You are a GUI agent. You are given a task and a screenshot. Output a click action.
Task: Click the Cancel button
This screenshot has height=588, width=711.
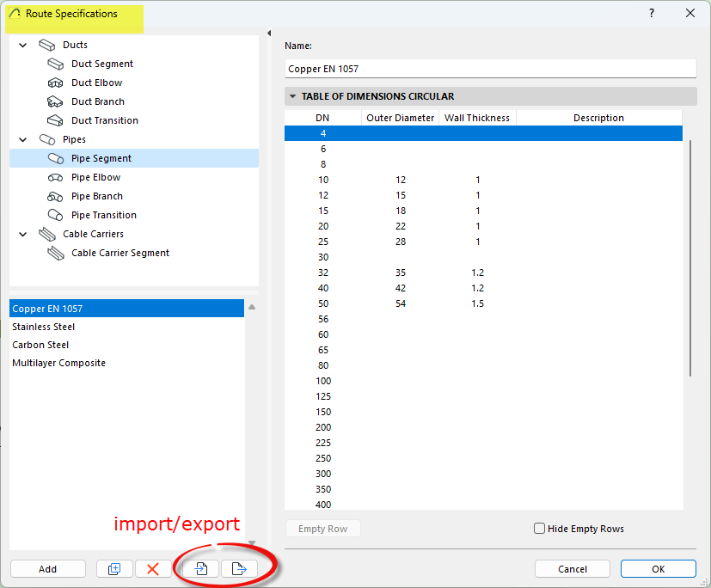573,568
